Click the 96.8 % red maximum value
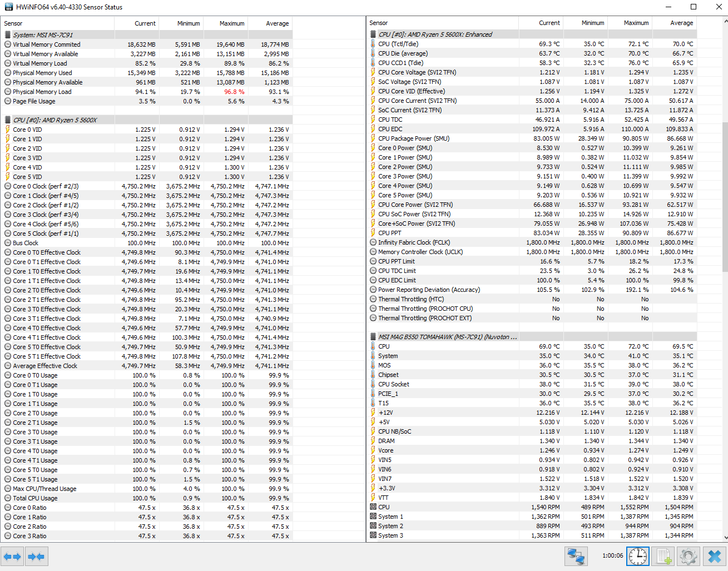The width and height of the screenshot is (728, 571). coord(234,92)
